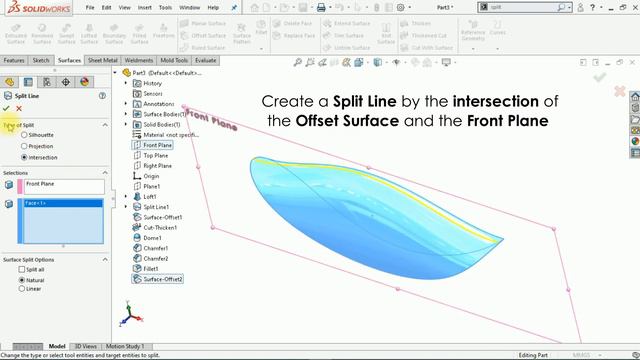Open SolidWorks Resources home icon in task pane

pyautogui.click(x=635, y=97)
